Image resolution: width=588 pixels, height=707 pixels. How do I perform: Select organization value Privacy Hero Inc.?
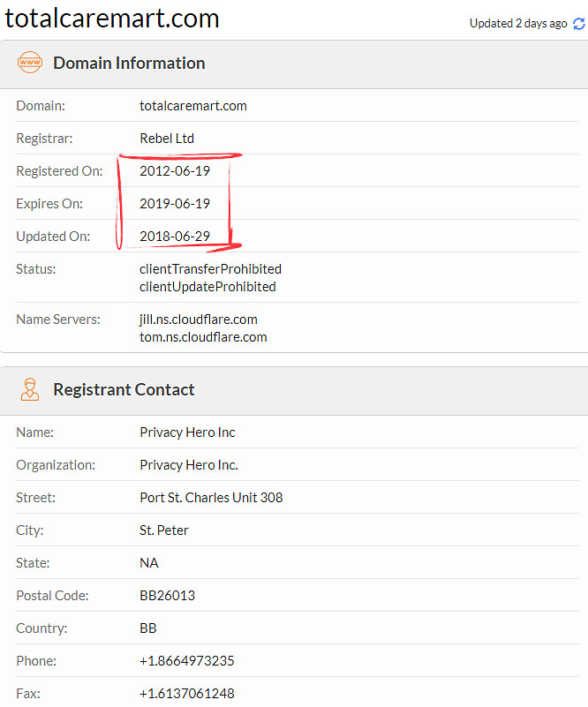189,465
